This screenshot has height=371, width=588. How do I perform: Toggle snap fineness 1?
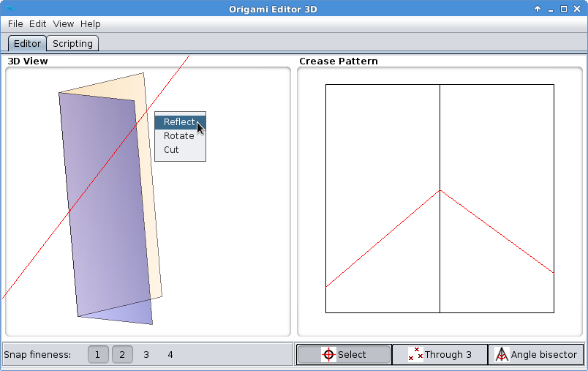pyautogui.click(x=98, y=355)
